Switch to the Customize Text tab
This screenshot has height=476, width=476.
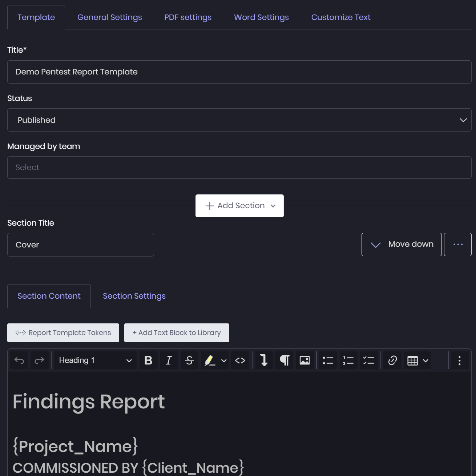[x=341, y=17]
